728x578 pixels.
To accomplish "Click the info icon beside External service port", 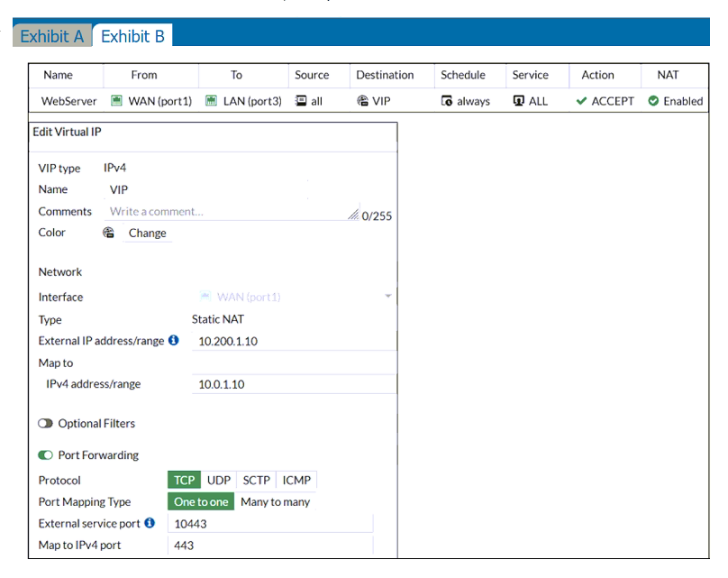I will (150, 523).
